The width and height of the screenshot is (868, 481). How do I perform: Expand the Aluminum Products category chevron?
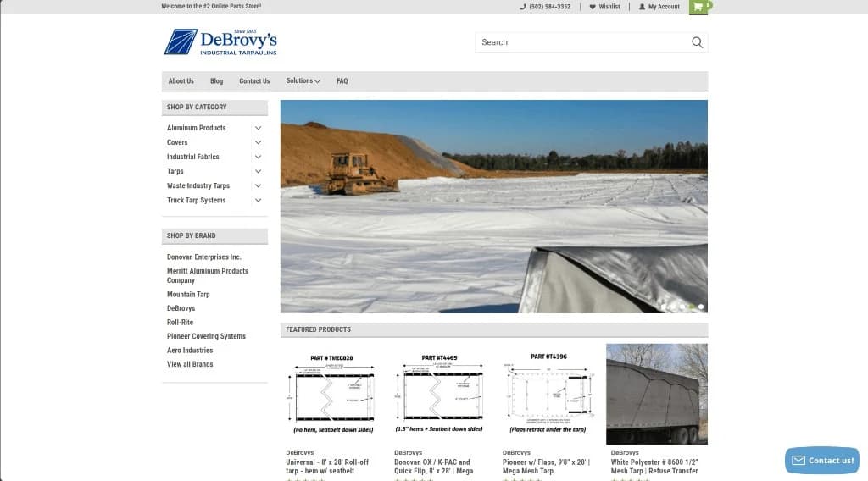(x=258, y=128)
